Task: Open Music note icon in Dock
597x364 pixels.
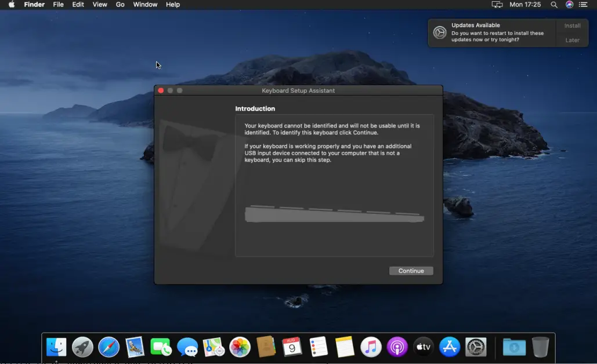Action: [371, 347]
